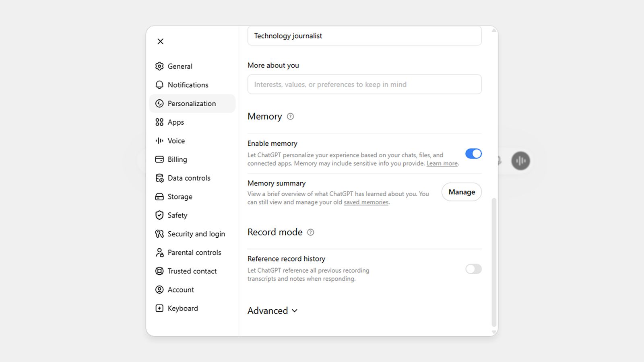This screenshot has width=644, height=362.
Task: Click the Memory section heading
Action: [x=264, y=116]
